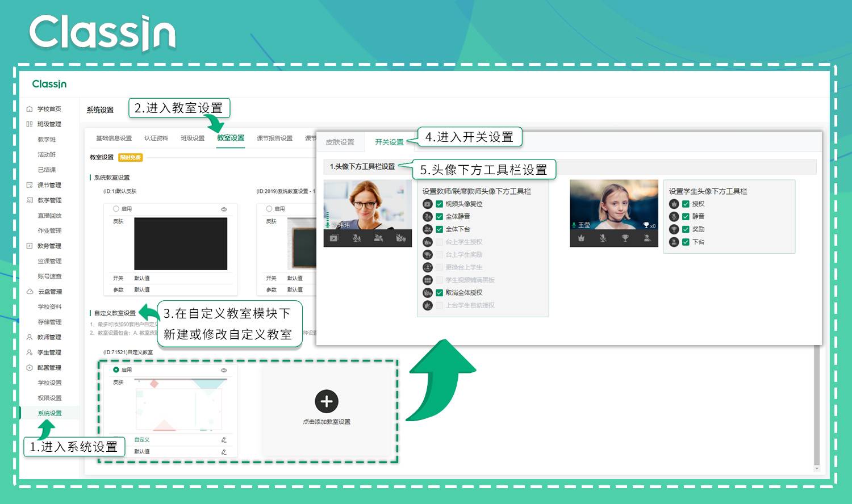The height and width of the screenshot is (504, 852).
Task: Click the Classin logo in app header
Action: coord(49,84)
